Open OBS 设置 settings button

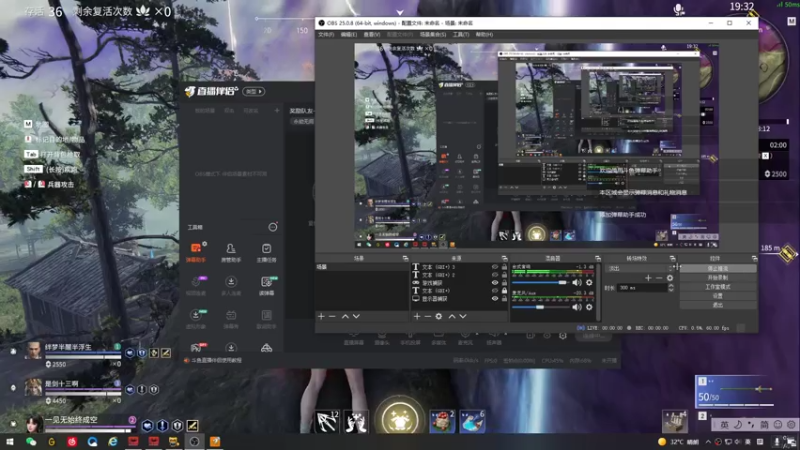(718, 296)
